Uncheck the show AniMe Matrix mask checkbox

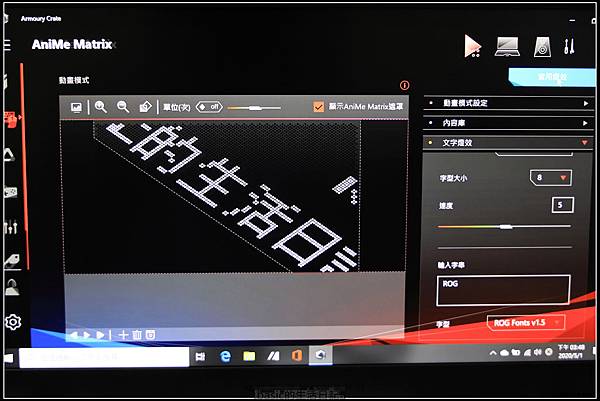point(318,107)
